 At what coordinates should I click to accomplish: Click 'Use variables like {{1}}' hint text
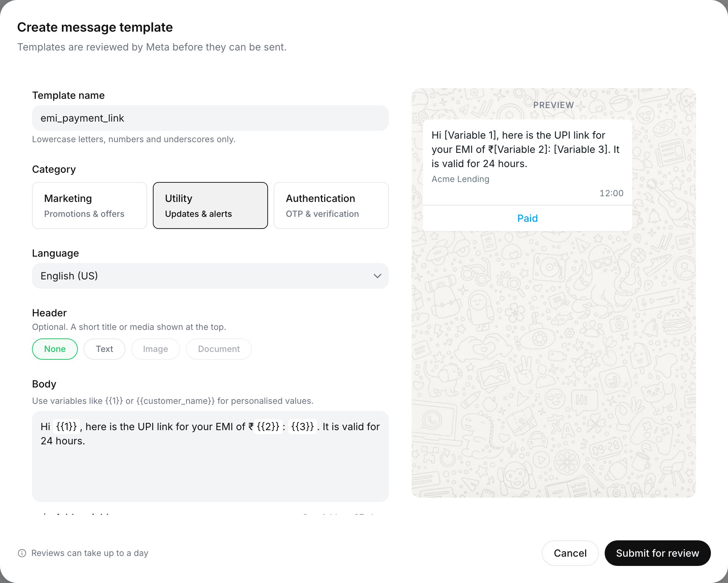pyautogui.click(x=173, y=401)
